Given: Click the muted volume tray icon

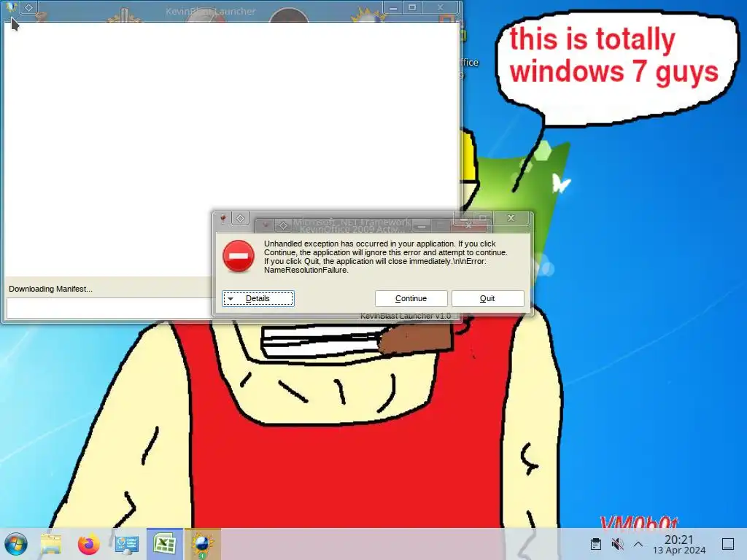Looking at the screenshot, I should pos(617,544).
